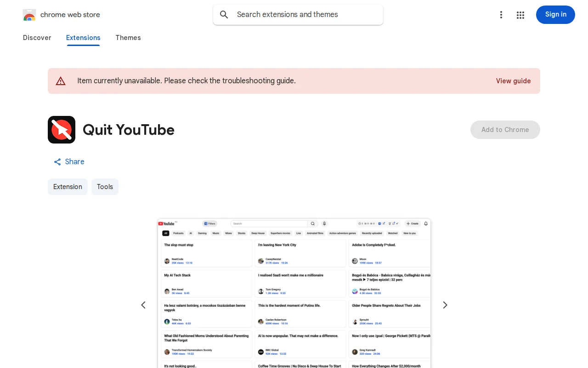
Task: Click the Sign in button
Action: 555,15
